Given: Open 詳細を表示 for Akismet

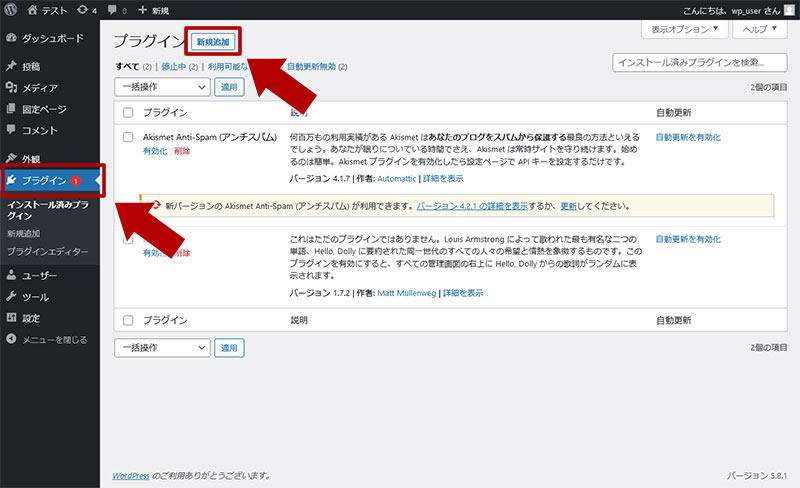Looking at the screenshot, I should [443, 179].
